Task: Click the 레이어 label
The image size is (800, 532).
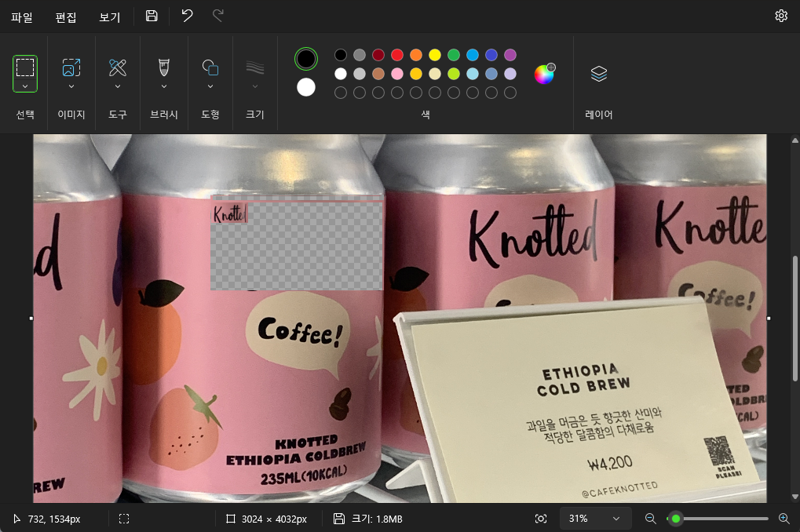Action: pos(599,115)
